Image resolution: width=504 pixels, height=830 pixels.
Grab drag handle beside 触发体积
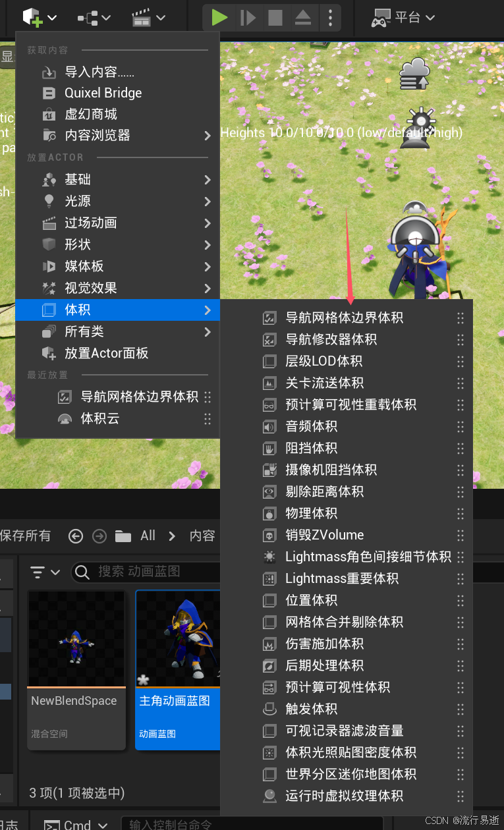point(461,709)
